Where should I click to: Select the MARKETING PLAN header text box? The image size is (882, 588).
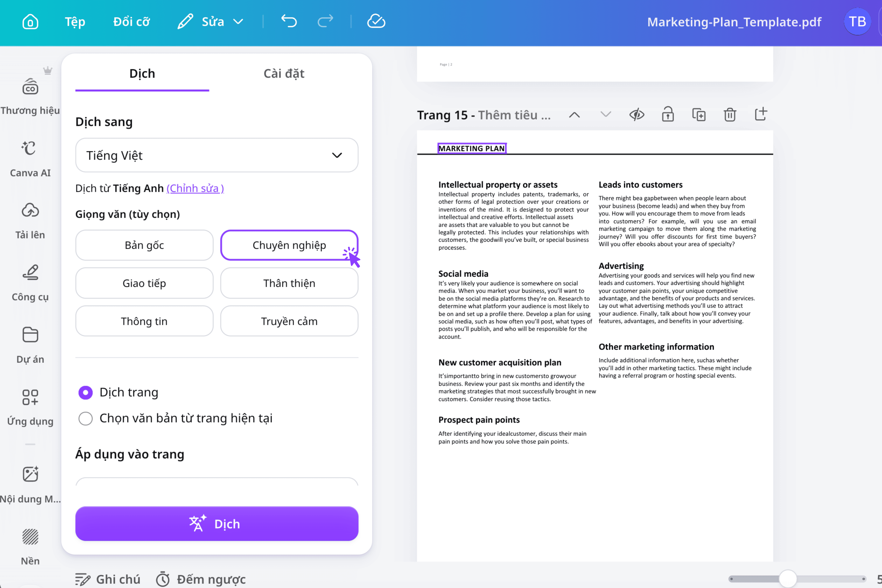tap(472, 149)
